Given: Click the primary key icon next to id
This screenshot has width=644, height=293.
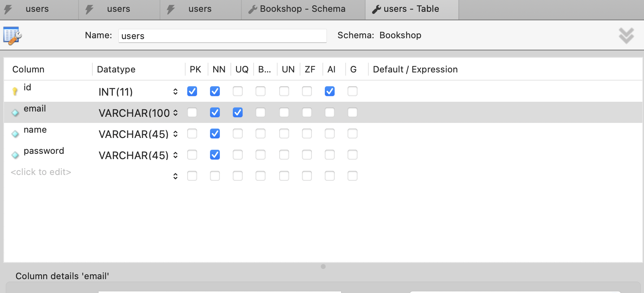Looking at the screenshot, I should (15, 91).
